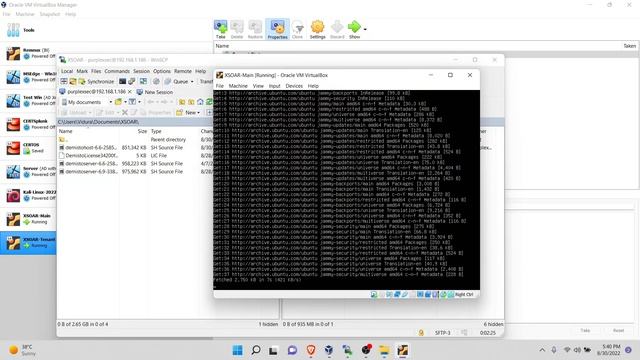Select the Tools entry in VirtualBox Manager
The height and width of the screenshot is (360, 640).
28,30
